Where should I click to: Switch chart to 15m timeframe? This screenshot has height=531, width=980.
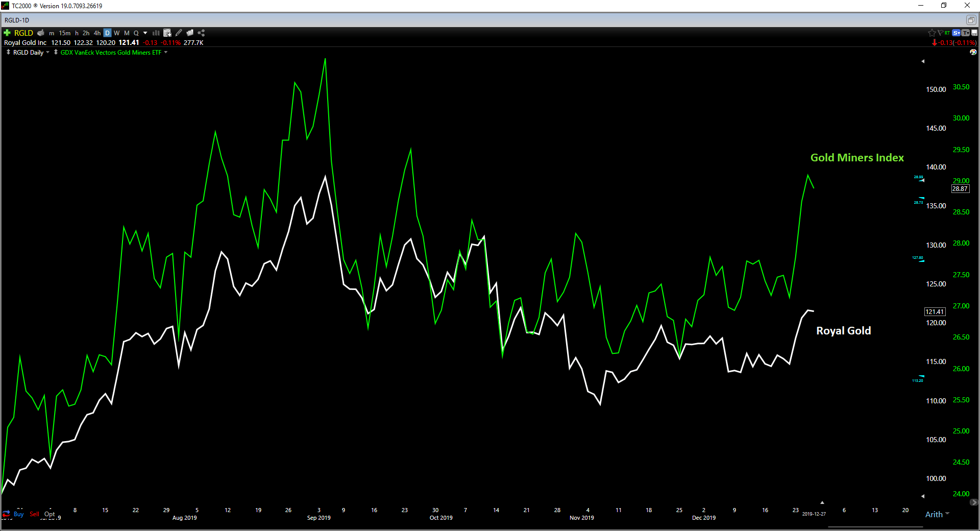(65, 33)
